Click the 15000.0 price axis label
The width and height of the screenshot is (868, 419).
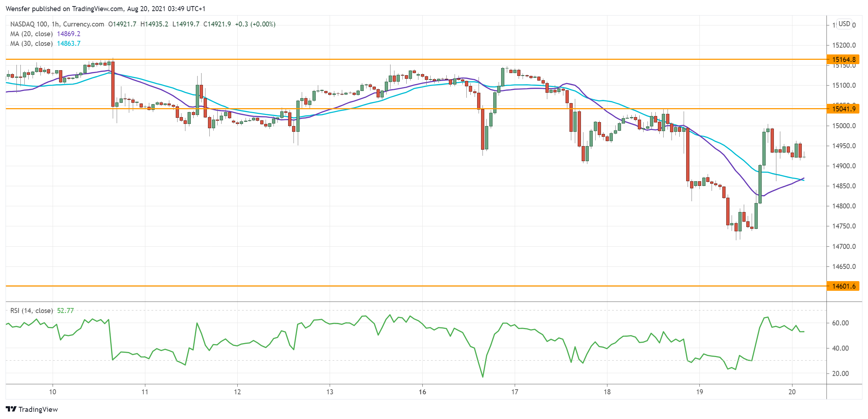coord(844,126)
